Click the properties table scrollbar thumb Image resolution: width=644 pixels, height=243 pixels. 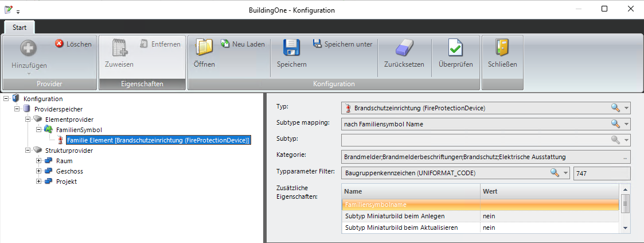tap(625, 203)
